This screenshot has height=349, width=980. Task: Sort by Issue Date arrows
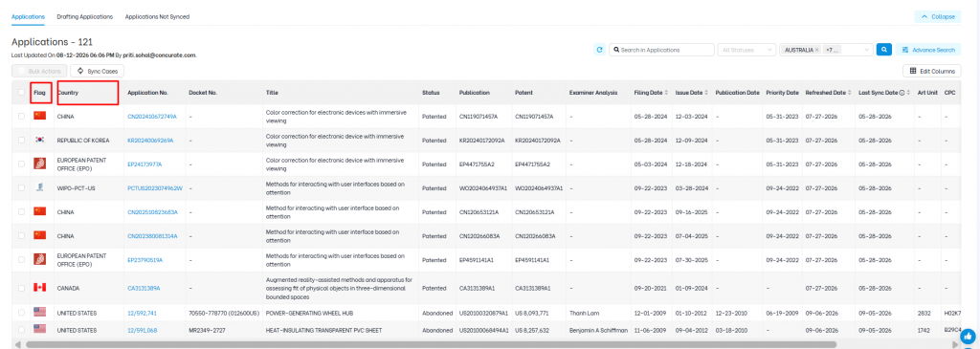706,93
